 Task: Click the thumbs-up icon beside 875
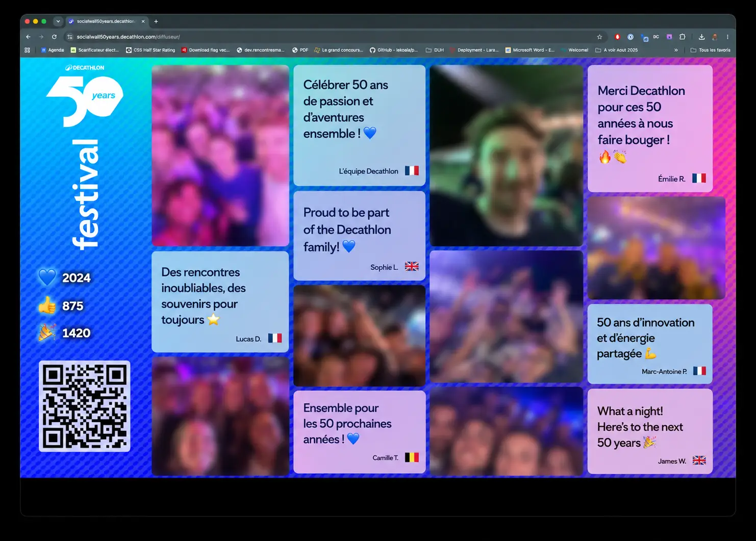coord(47,305)
